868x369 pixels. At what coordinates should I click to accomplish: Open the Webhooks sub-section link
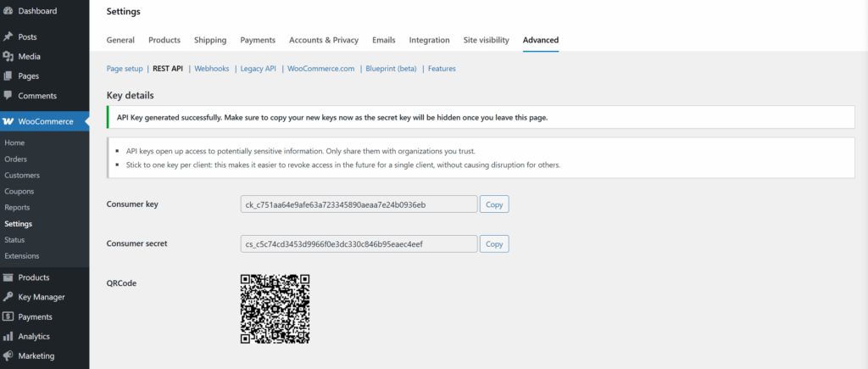pos(211,69)
